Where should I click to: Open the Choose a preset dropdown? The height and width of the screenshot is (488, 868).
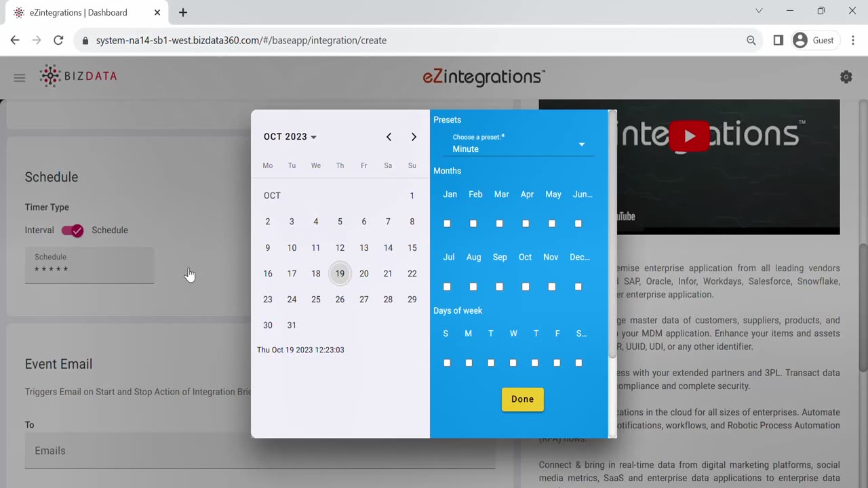(x=519, y=144)
